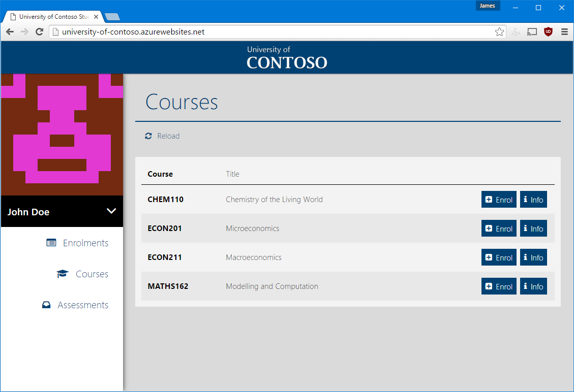574x392 pixels.
Task: Click the title Chemistry of the Living World
Action: coord(274,199)
